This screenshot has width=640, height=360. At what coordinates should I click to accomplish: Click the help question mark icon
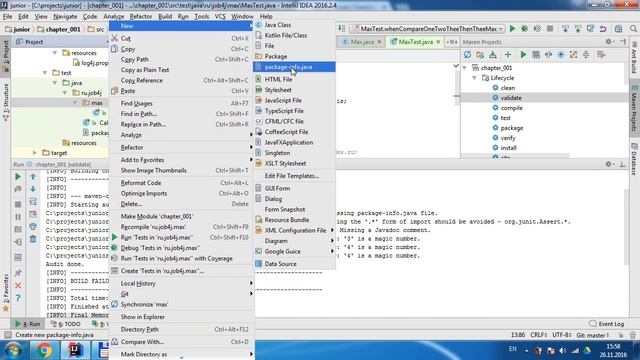(x=18, y=298)
